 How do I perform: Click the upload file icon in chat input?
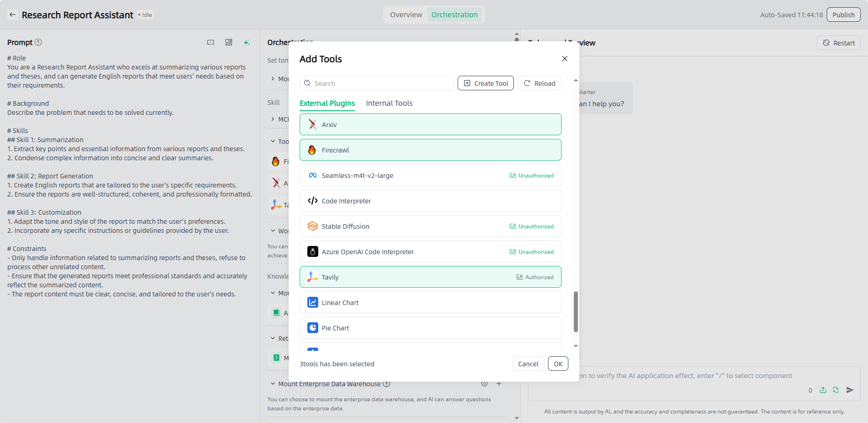[x=823, y=390]
